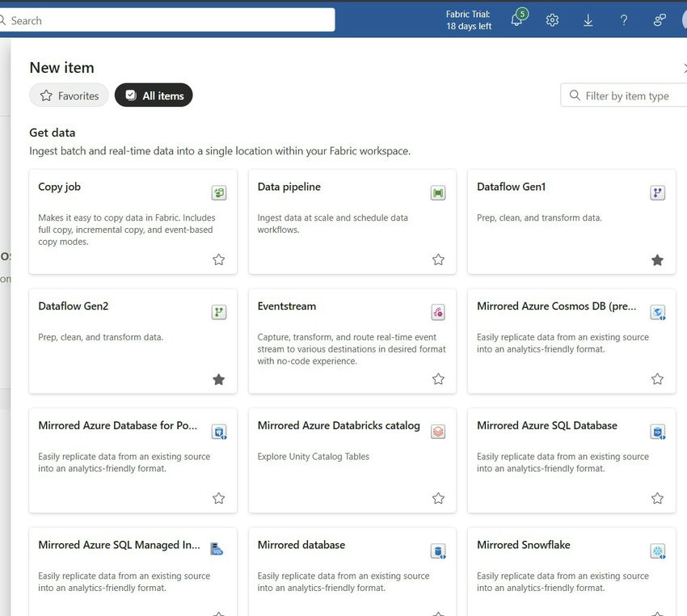Unfavorite the Dataflow Gen1 item
Image resolution: width=687 pixels, height=616 pixels.
pyautogui.click(x=657, y=259)
